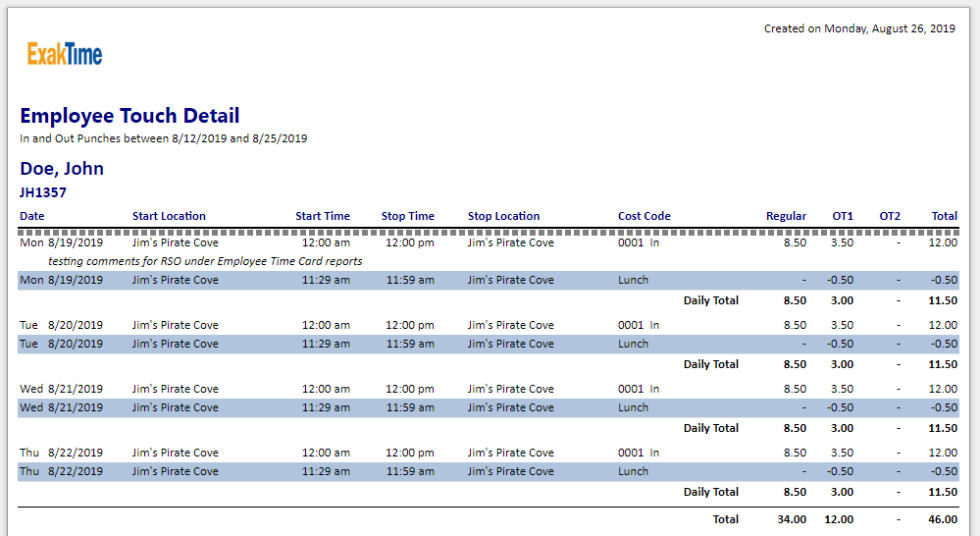This screenshot has height=536, width=980.
Task: Select employee name 'Doe, John'
Action: (x=61, y=169)
